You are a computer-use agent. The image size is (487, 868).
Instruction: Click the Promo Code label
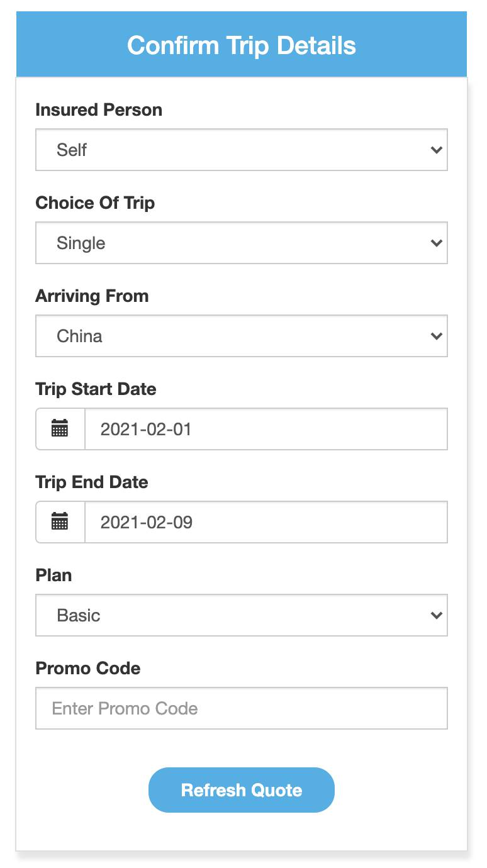coord(88,669)
